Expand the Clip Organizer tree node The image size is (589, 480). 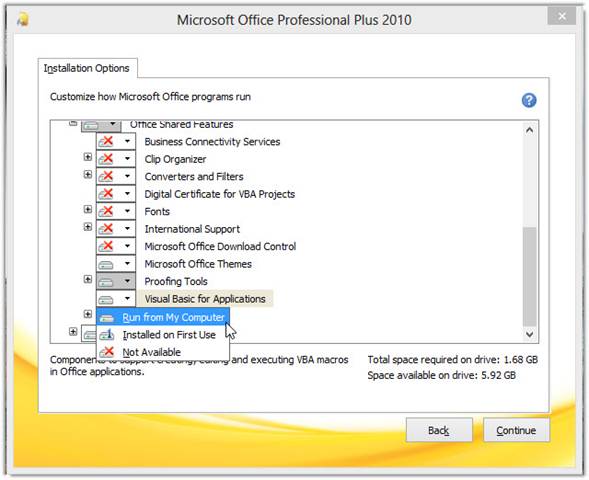tap(88, 157)
